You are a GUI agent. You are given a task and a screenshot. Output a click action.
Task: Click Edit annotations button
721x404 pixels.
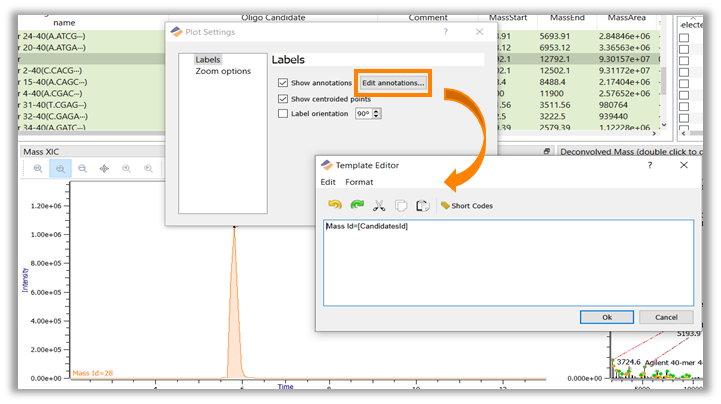pos(393,83)
